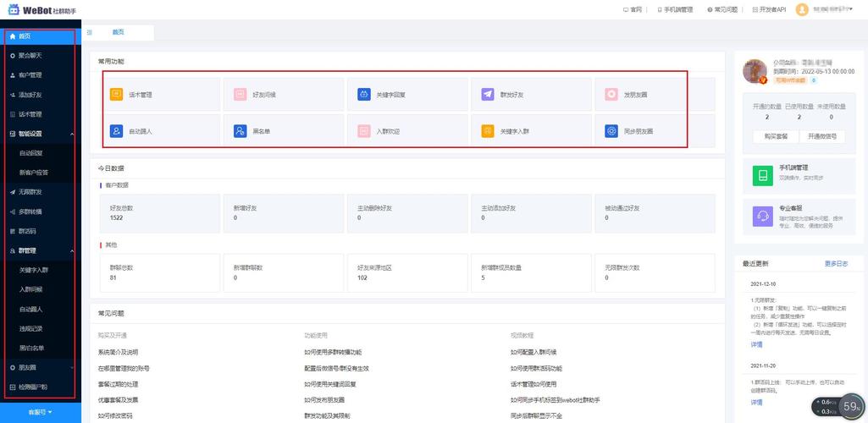Open the 如何使用多群转播功能 FAQ link
868x423 pixels.
pos(333,352)
